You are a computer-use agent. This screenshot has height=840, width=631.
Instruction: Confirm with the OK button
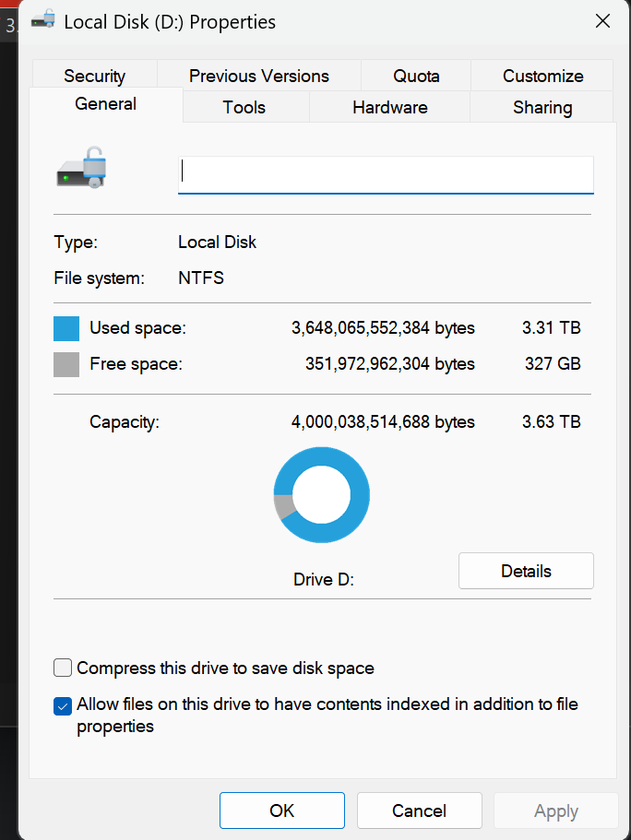[x=282, y=810]
